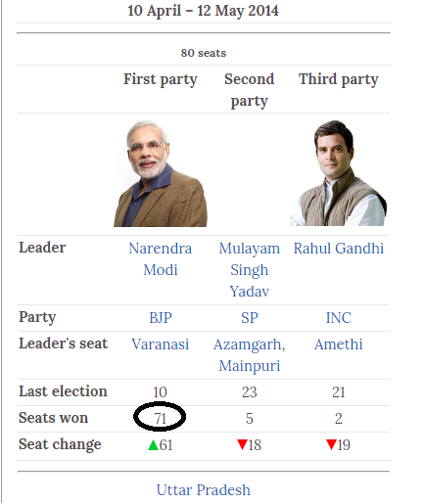Open the Uttar Pradesh link
The height and width of the screenshot is (504, 427).
[204, 490]
